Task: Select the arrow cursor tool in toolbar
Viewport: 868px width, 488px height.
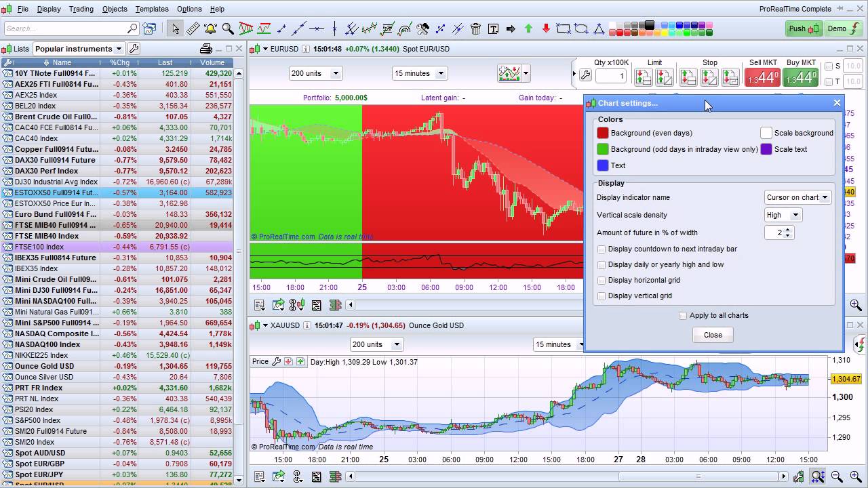Action: point(175,28)
